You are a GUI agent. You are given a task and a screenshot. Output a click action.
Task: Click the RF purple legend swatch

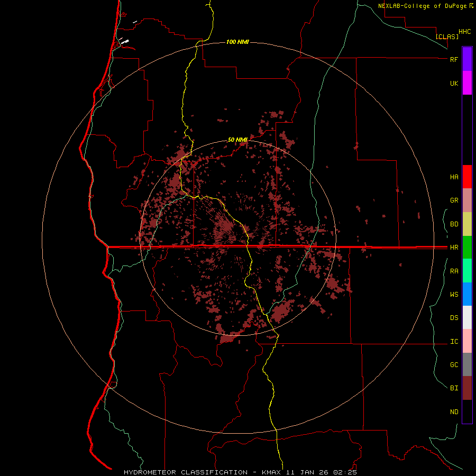(x=467, y=59)
